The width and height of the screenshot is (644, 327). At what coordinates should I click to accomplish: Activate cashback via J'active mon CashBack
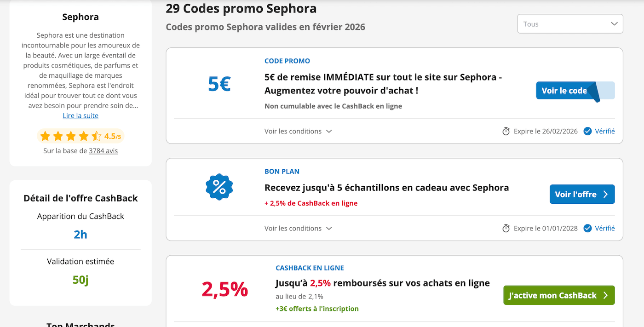(x=558, y=295)
